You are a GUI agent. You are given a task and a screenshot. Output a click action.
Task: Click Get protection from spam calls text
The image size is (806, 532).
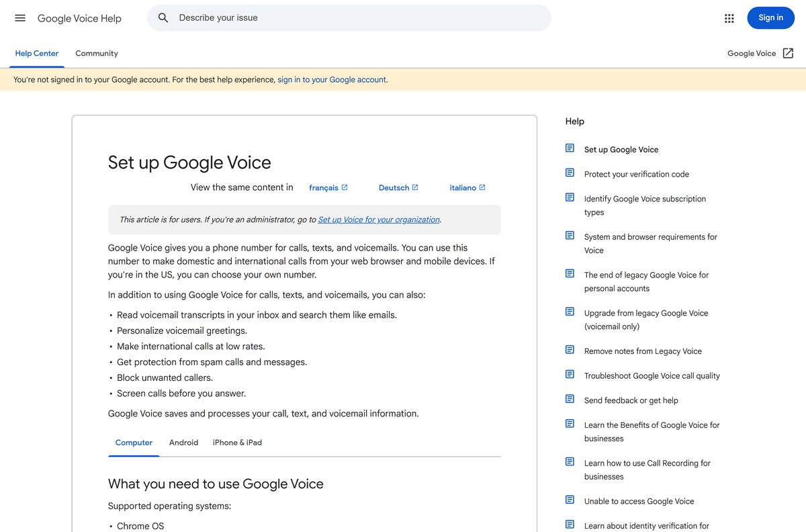coord(212,362)
